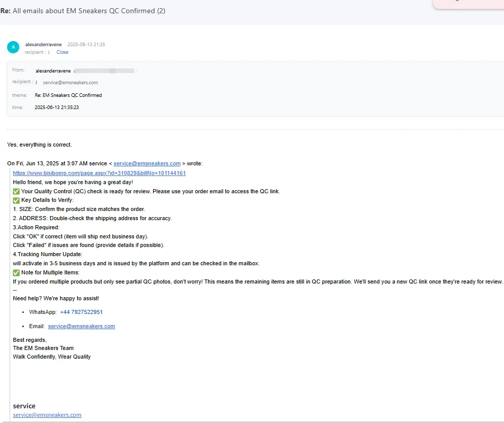Click the WhatsApp number +44 7927522951

[81, 312]
